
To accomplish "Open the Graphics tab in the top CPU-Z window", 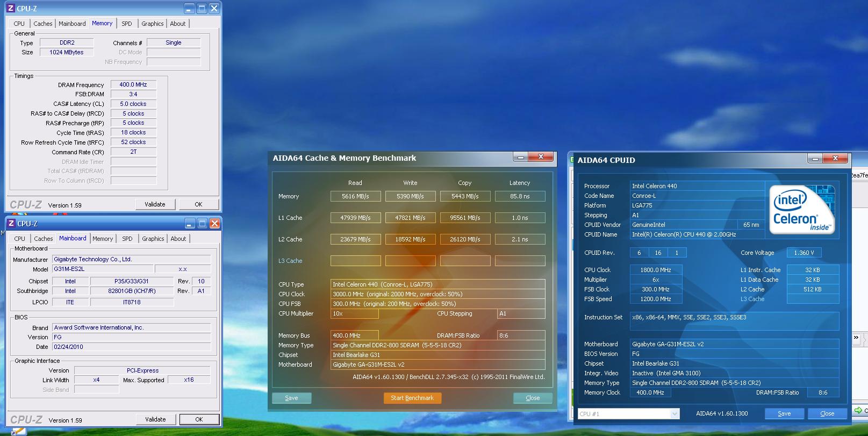I will pos(153,24).
